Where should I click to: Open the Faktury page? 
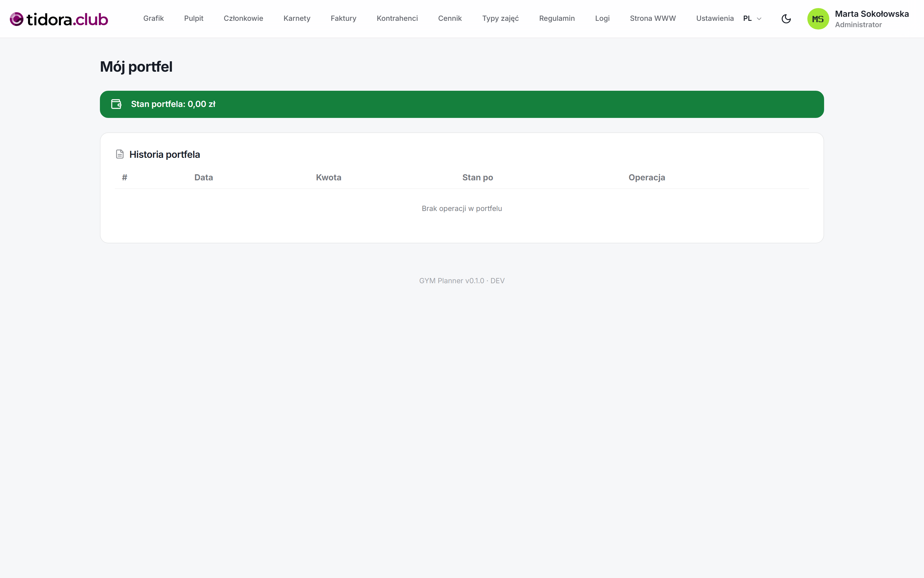[343, 18]
